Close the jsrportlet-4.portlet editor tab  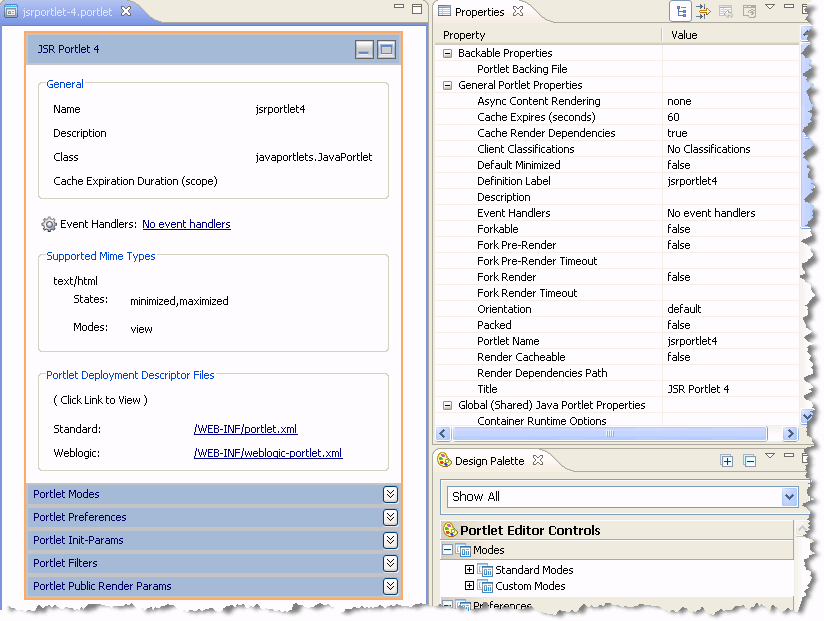pyautogui.click(x=126, y=11)
